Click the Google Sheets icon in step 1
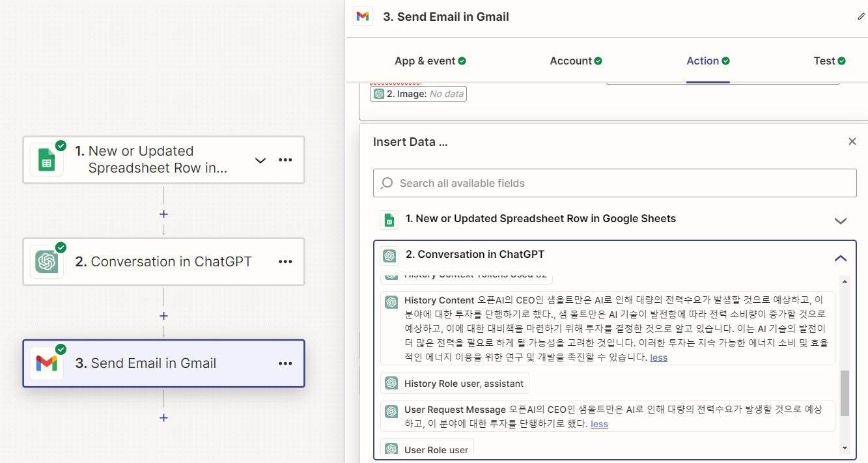 [x=46, y=160]
